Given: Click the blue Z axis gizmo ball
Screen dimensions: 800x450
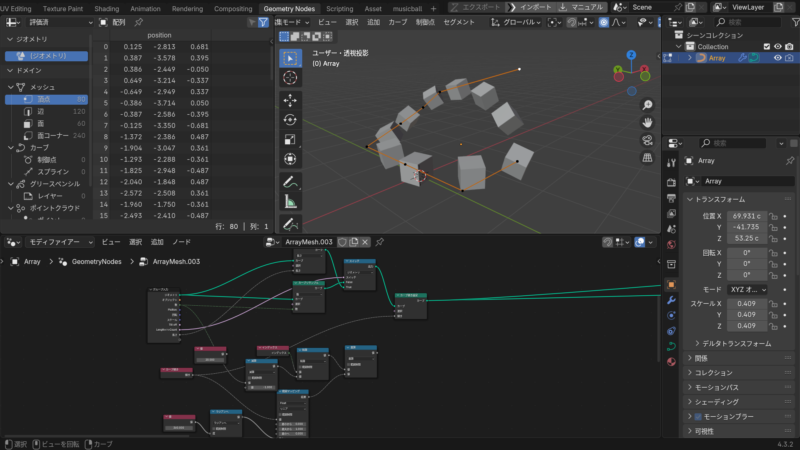Looking at the screenshot, I should (631, 55).
